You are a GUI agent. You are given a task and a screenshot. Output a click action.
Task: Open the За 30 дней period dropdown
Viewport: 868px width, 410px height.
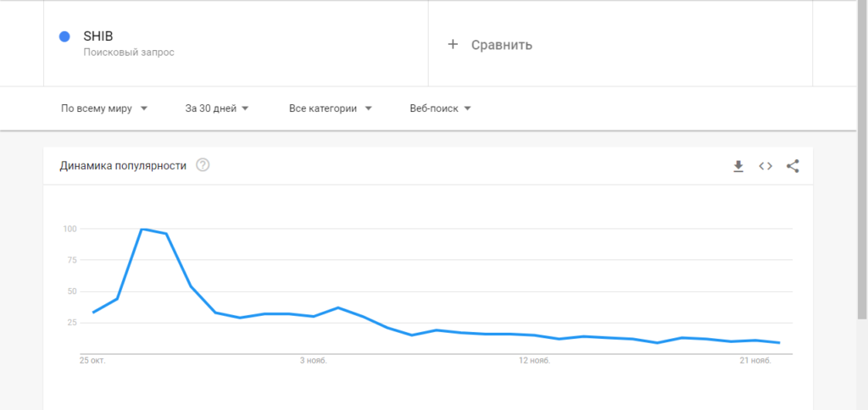[217, 108]
